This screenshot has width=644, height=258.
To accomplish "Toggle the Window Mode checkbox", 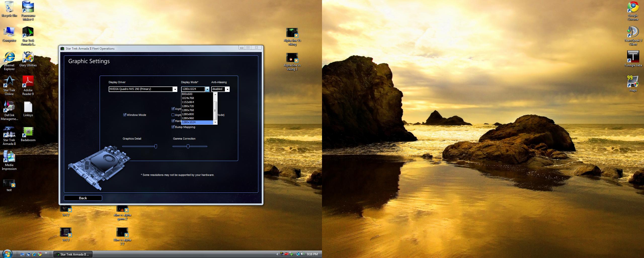I will pos(125,115).
